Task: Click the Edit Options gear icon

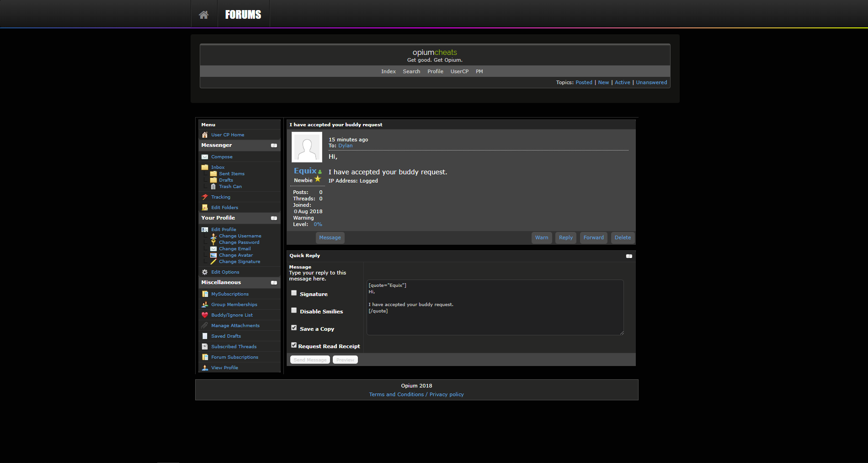Action: (x=205, y=272)
